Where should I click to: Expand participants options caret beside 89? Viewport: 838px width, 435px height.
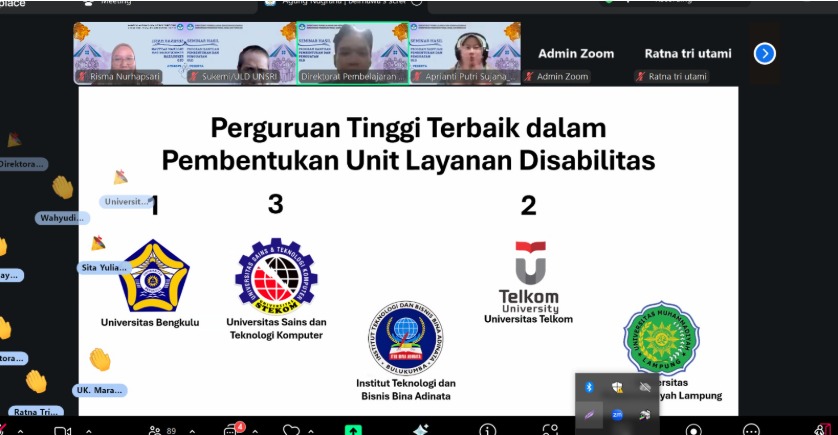[x=192, y=431]
